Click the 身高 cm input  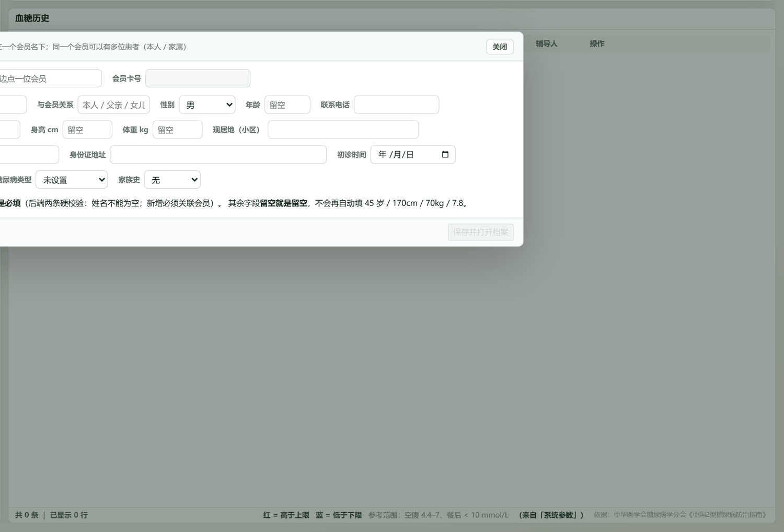(87, 130)
